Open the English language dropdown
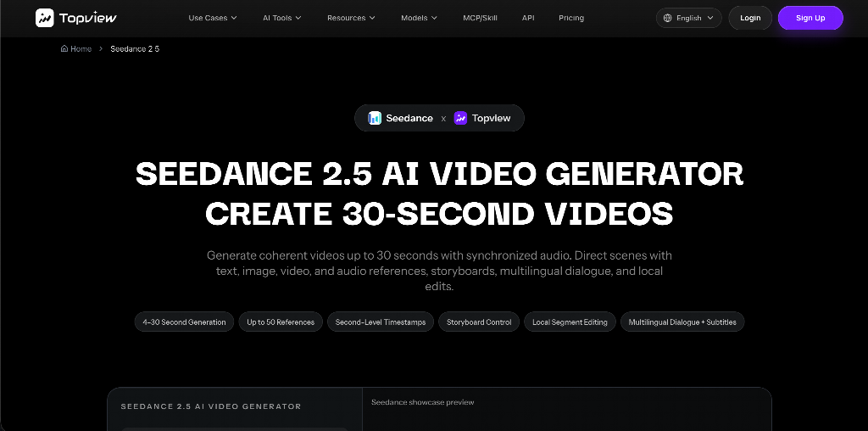 pos(688,18)
